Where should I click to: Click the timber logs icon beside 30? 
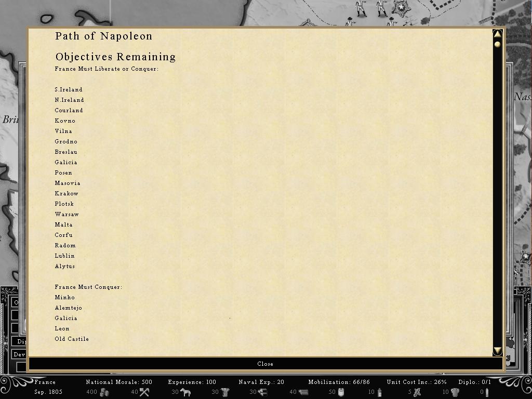click(263, 392)
